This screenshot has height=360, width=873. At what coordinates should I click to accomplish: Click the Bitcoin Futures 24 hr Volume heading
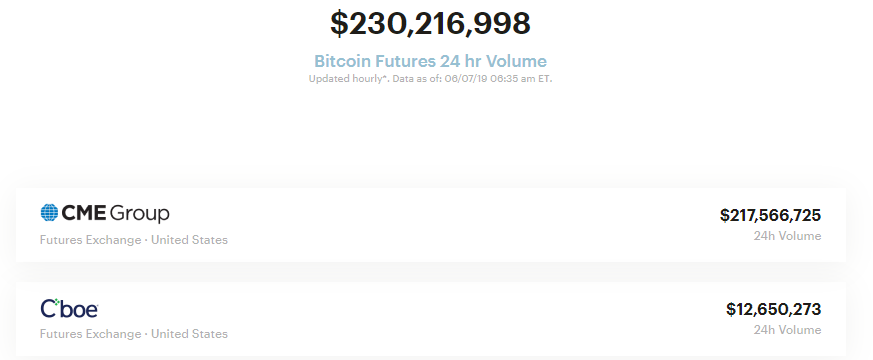tap(430, 61)
